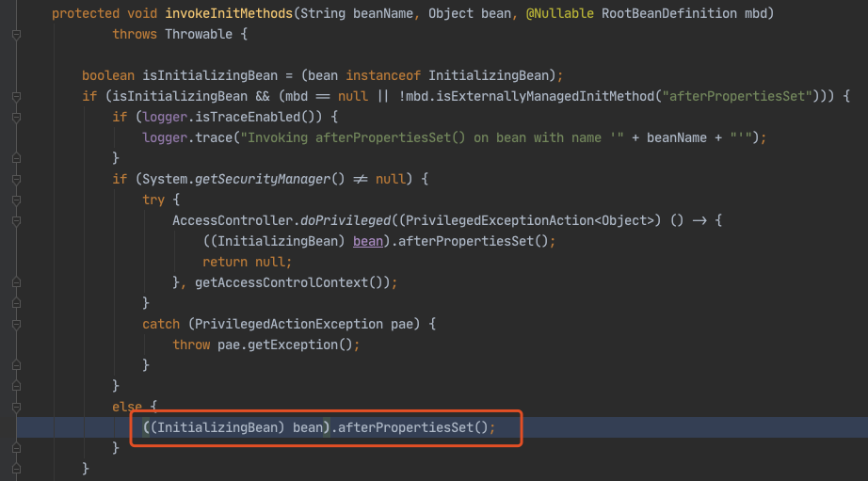Viewport: 868px width, 481px height.
Task: Click the "RootBeanDefinition" parameter type
Action: [669, 13]
